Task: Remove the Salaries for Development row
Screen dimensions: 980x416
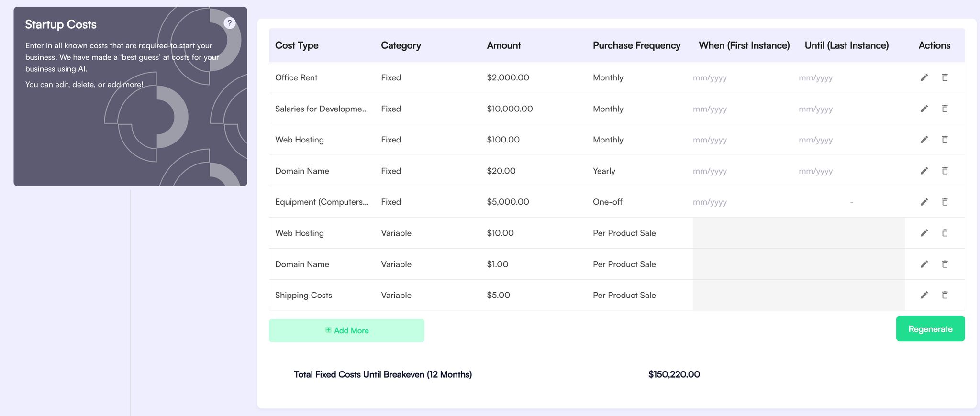Action: pyautogui.click(x=945, y=109)
